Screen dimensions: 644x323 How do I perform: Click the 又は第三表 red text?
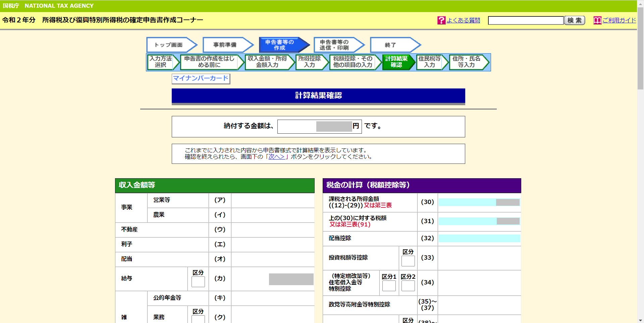[378, 205]
